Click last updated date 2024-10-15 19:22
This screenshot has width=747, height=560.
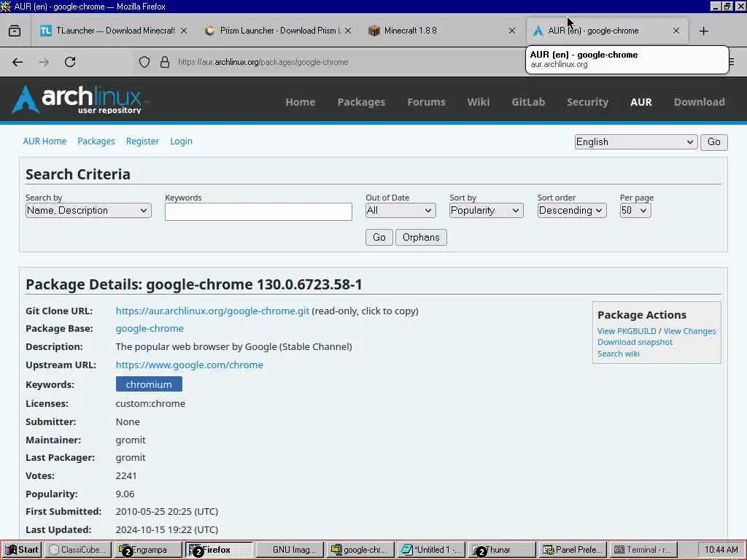click(x=167, y=529)
